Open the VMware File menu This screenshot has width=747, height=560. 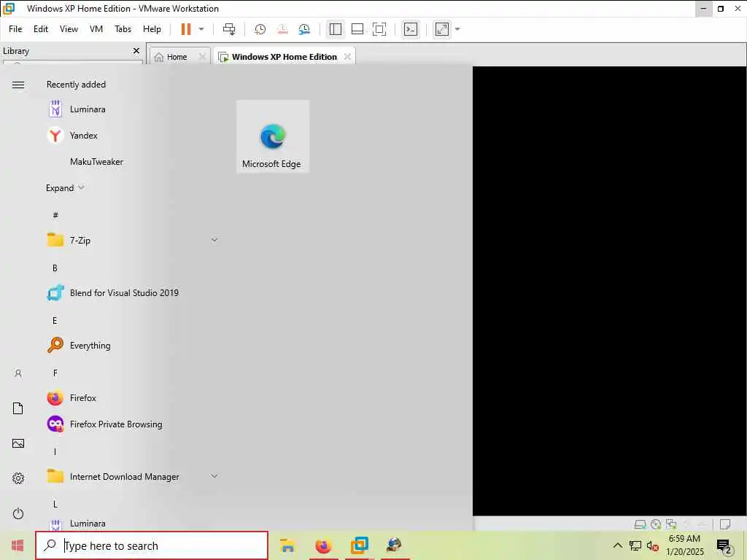point(15,29)
